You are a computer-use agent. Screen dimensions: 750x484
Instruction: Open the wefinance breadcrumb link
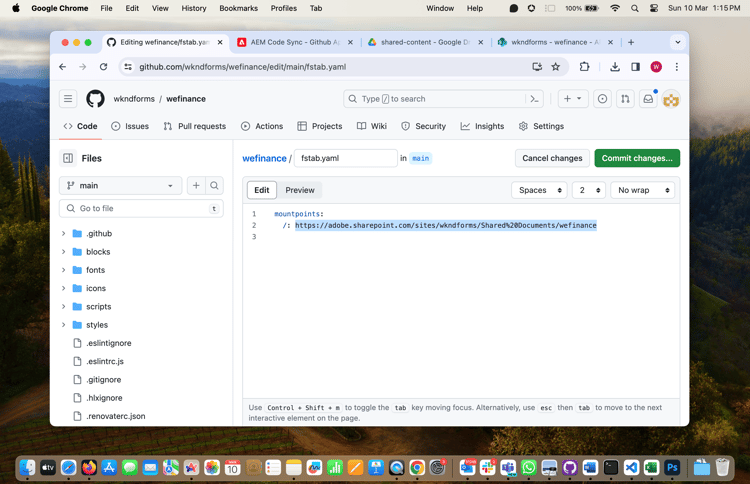point(264,158)
